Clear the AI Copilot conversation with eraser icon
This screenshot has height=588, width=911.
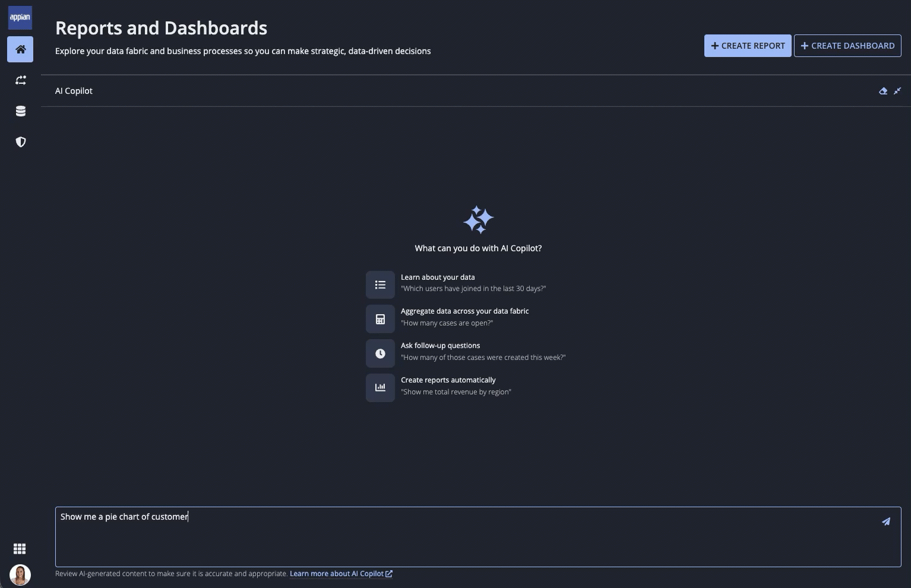click(883, 91)
